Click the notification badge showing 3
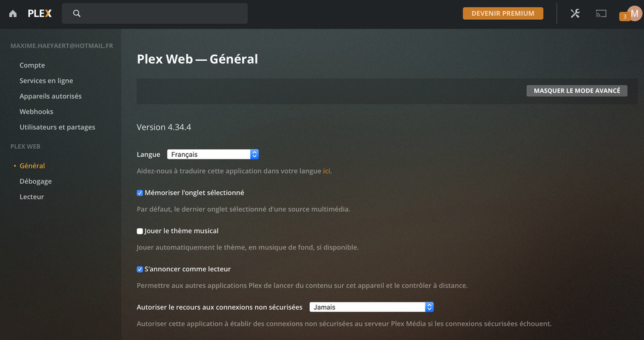Viewport: 644px width, 340px height. click(x=624, y=17)
